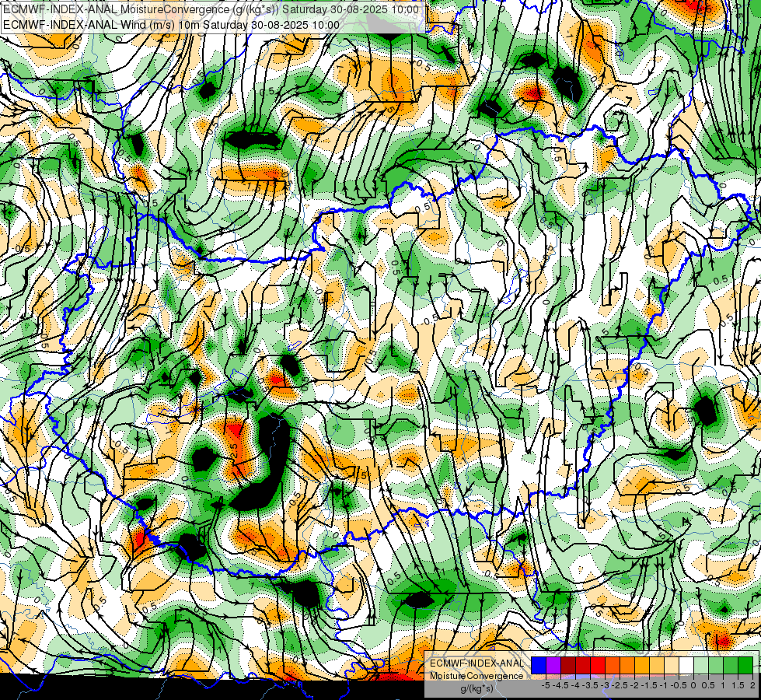Click the -5 legend tick label

pos(546,685)
